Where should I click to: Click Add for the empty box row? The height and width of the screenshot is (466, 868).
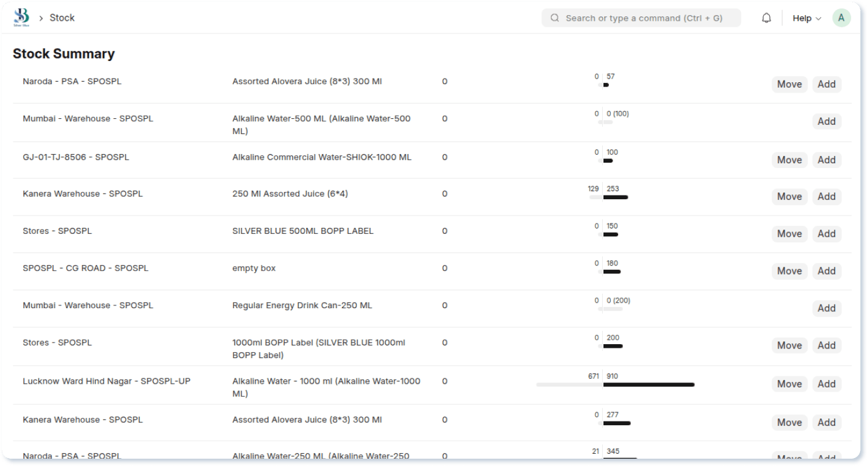[826, 271]
